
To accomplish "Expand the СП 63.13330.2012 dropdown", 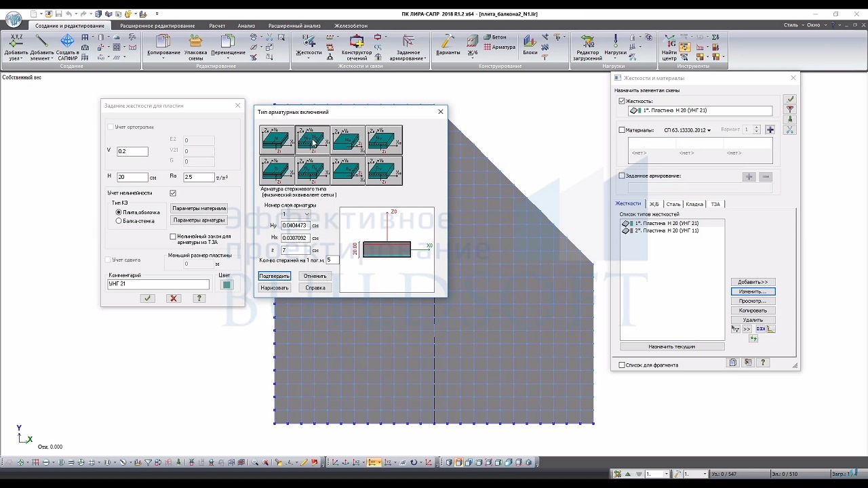I will (709, 130).
